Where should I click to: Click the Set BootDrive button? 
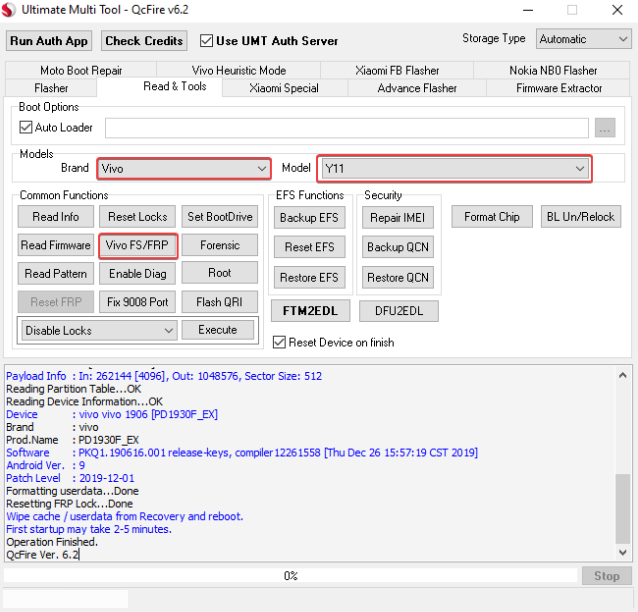point(220,216)
